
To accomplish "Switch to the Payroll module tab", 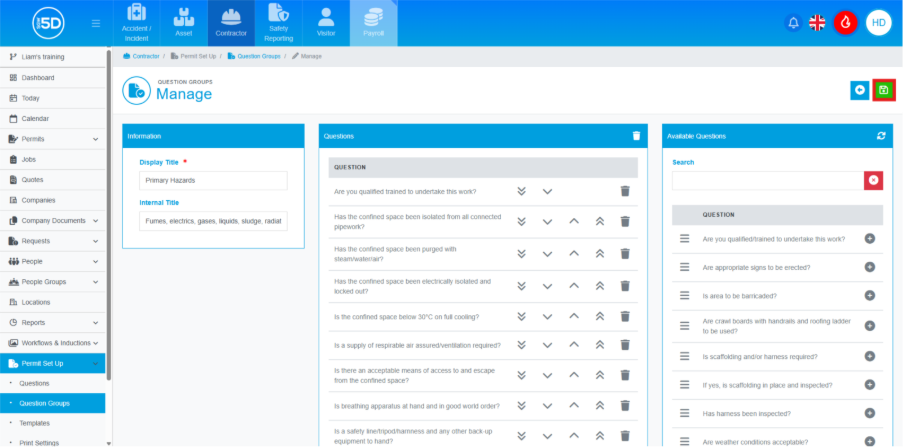I will tap(373, 24).
